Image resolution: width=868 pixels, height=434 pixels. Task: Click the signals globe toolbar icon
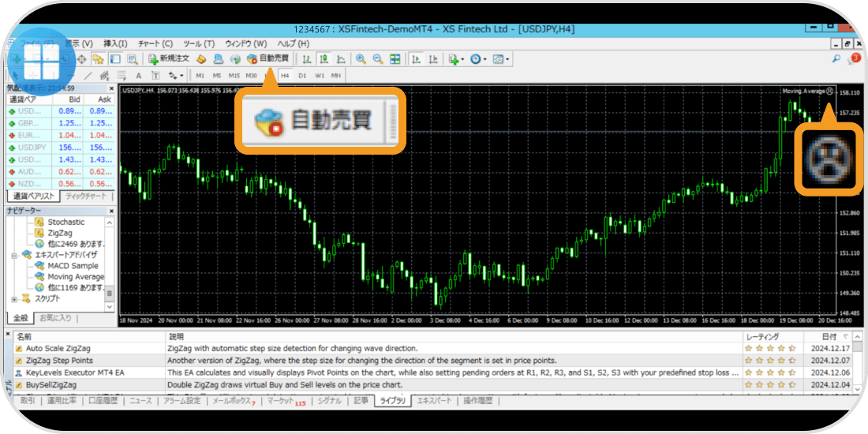tap(235, 58)
